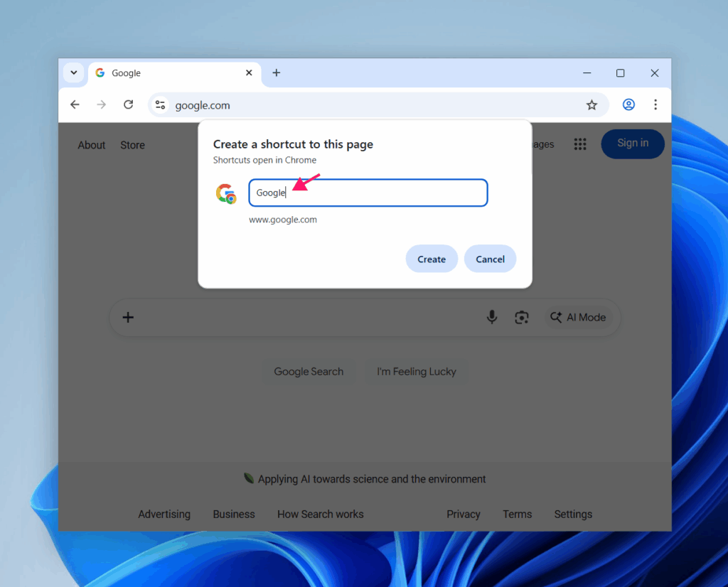Screen dimensions: 728x587
Task: Search by image with lens icon
Action: click(x=521, y=318)
